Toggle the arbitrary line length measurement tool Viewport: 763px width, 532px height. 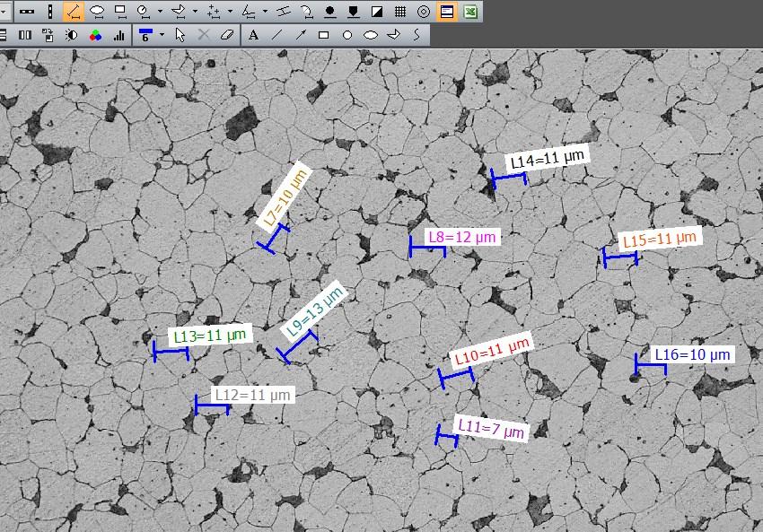click(73, 11)
